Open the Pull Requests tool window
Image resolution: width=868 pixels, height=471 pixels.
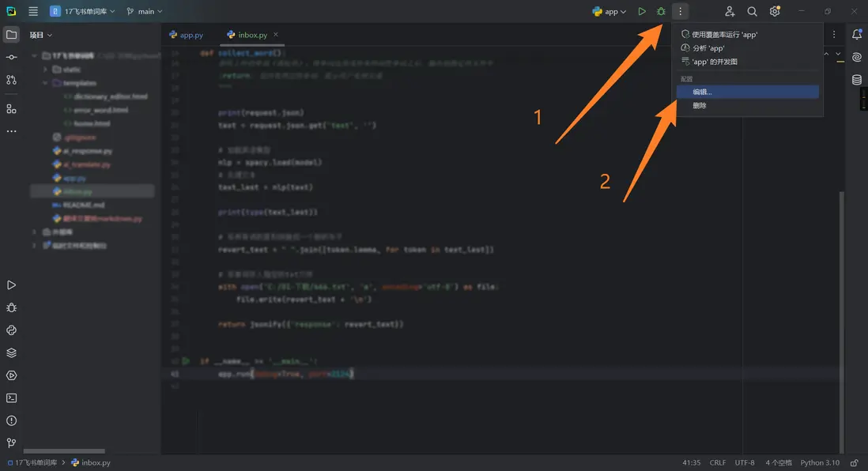11,81
